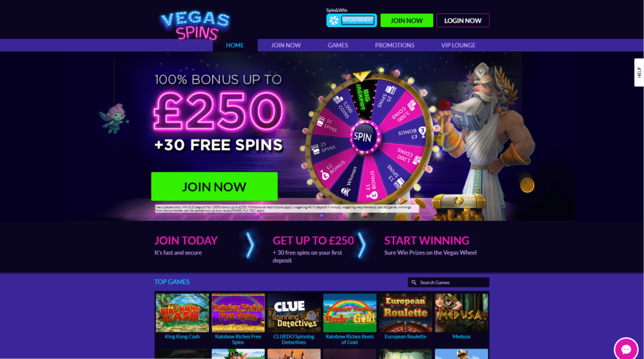Go to the GAMES menu tab
Viewport: 644px width, 359px height.
(x=338, y=45)
